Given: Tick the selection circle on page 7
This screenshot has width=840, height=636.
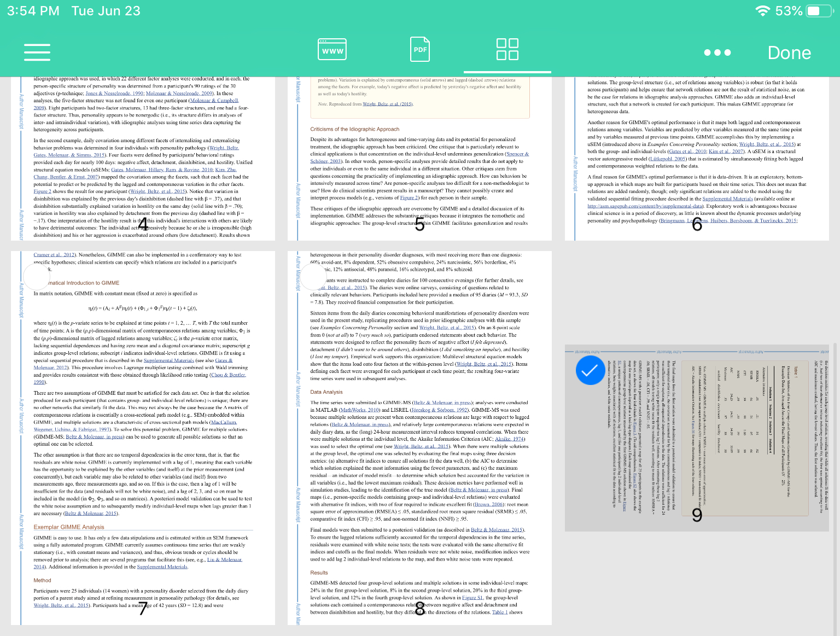Looking at the screenshot, I should point(37,277).
